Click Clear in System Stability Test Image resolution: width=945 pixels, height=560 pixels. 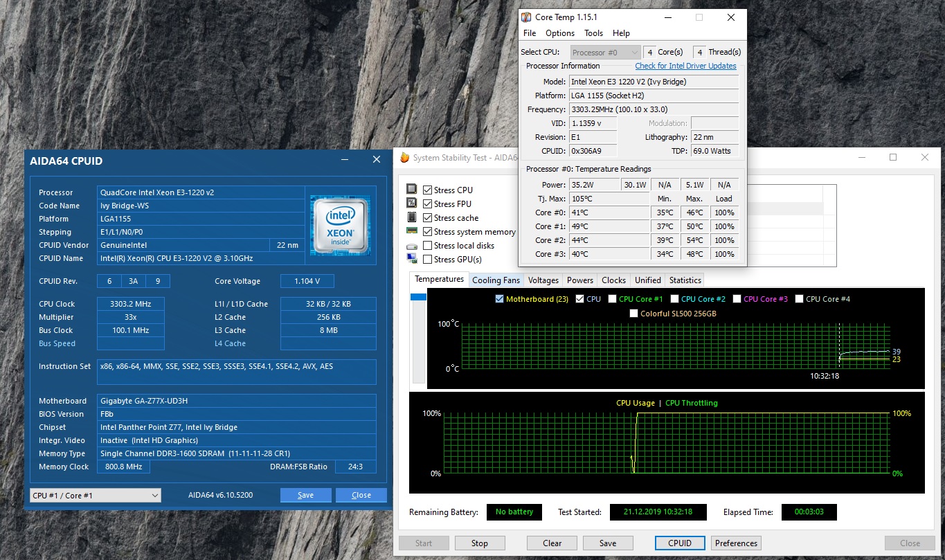point(552,543)
